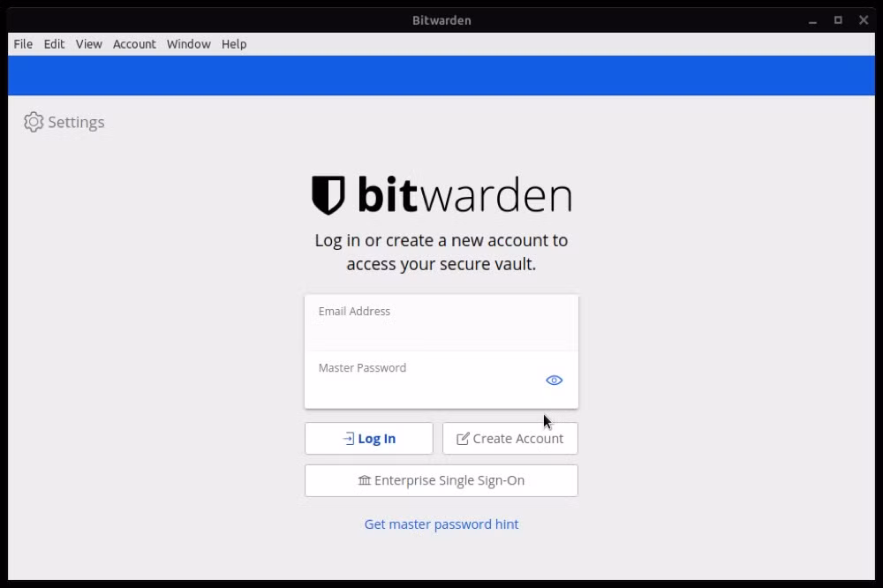883x588 pixels.
Task: Choose Enterprise Single Sign-On
Action: click(441, 480)
